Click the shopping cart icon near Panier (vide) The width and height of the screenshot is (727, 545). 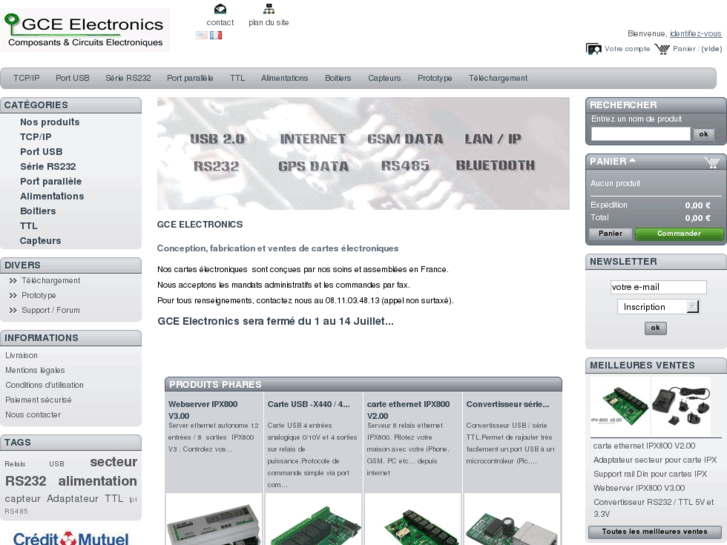[662, 49]
